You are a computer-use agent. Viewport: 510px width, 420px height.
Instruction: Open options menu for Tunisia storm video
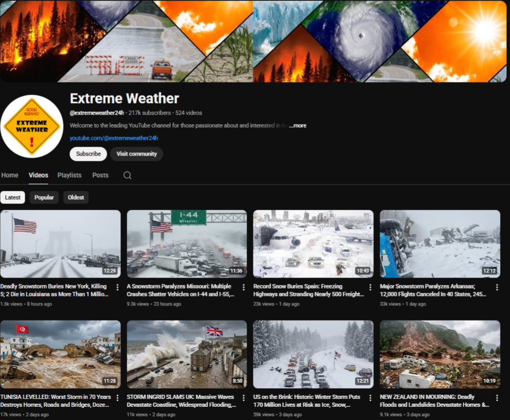click(x=117, y=398)
